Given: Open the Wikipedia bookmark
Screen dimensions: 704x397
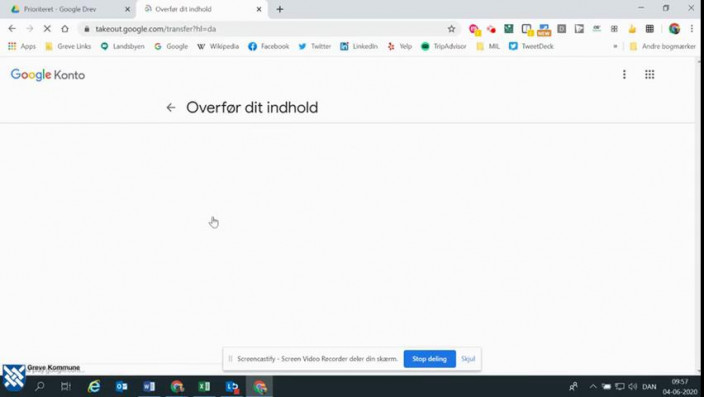Looking at the screenshot, I should (218, 46).
